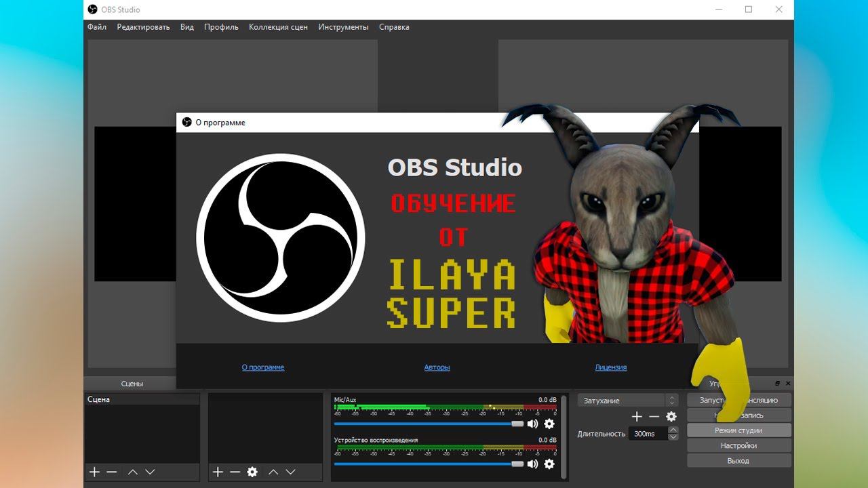This screenshot has height=488, width=868.
Task: Open the Затухание transition dropdown
Action: tap(628, 401)
